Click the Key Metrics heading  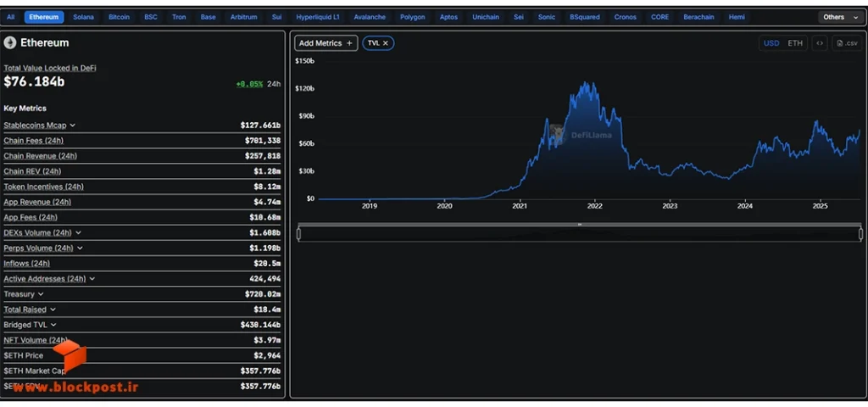coord(25,109)
